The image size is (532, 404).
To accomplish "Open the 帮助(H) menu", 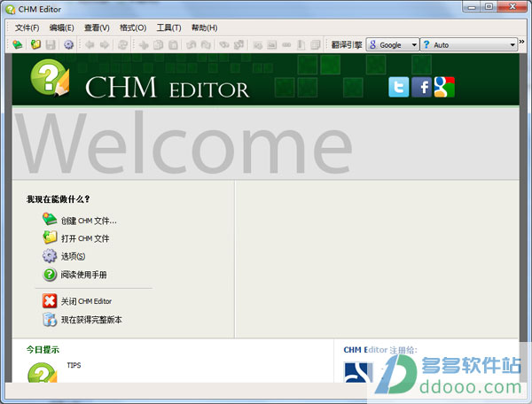I will tap(204, 27).
